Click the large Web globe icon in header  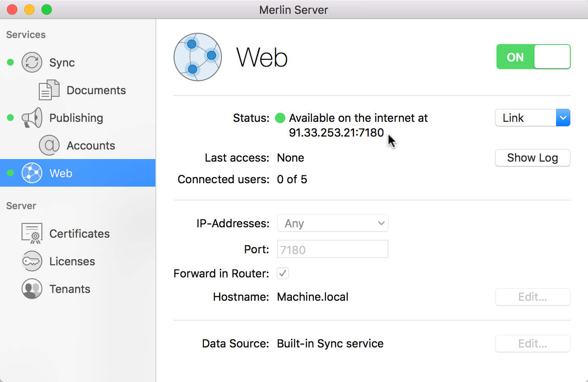[198, 57]
